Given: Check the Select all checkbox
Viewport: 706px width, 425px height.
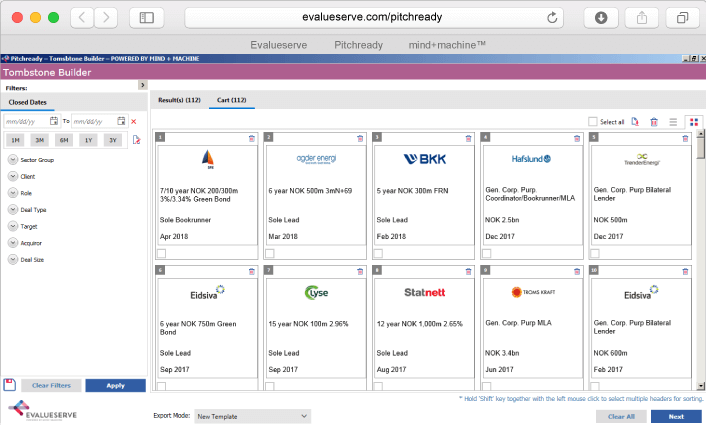Looking at the screenshot, I should click(x=593, y=122).
